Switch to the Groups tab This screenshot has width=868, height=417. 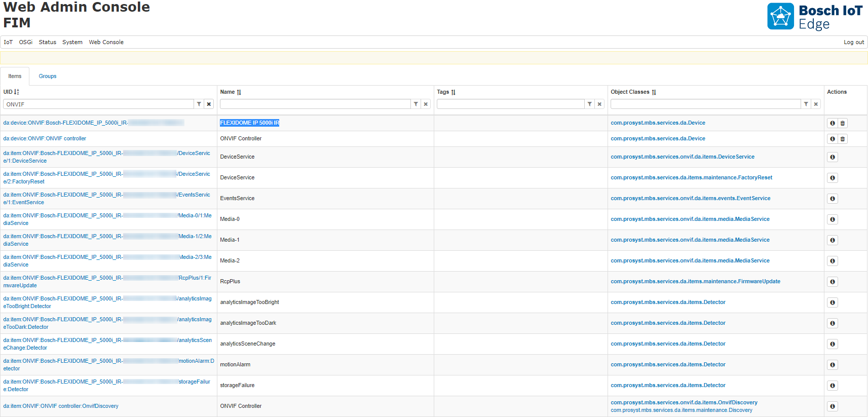coord(48,76)
